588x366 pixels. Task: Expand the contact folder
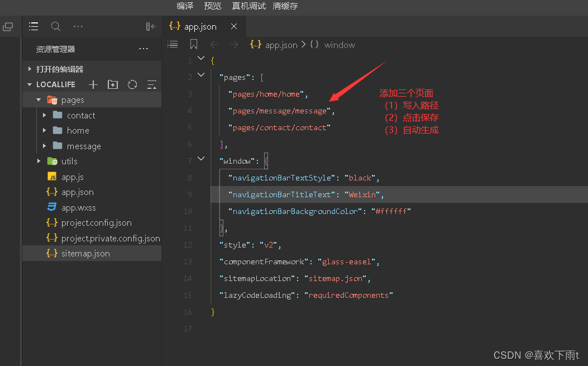pyautogui.click(x=45, y=115)
